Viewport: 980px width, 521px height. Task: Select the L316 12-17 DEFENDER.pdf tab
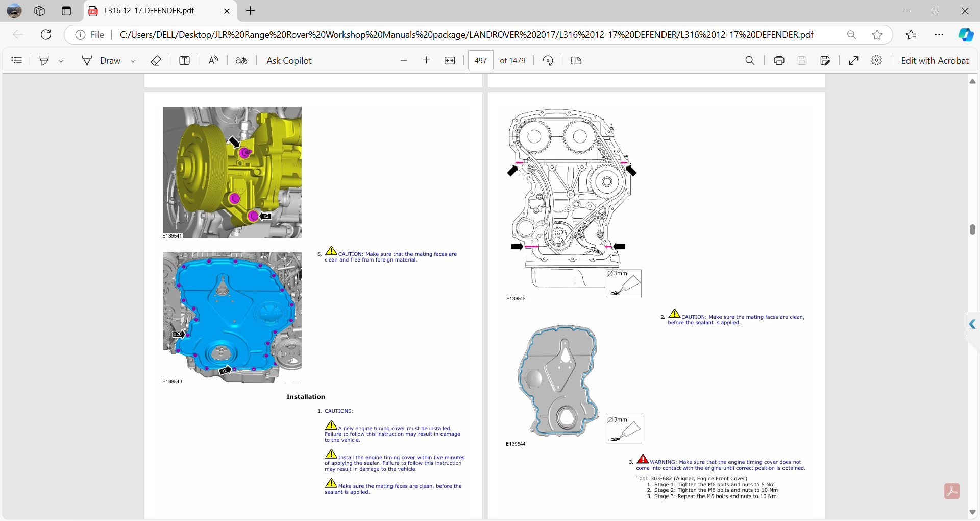click(x=149, y=11)
